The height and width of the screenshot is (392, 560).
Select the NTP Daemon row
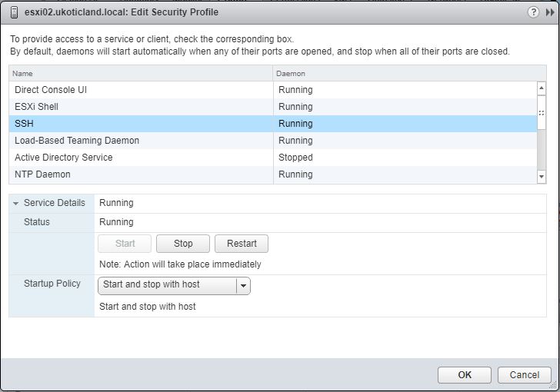pyautogui.click(x=273, y=174)
